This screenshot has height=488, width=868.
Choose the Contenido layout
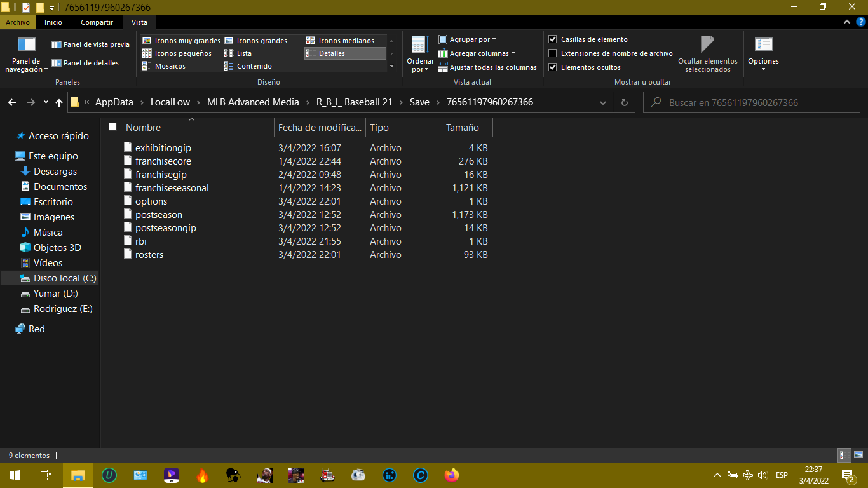248,66
